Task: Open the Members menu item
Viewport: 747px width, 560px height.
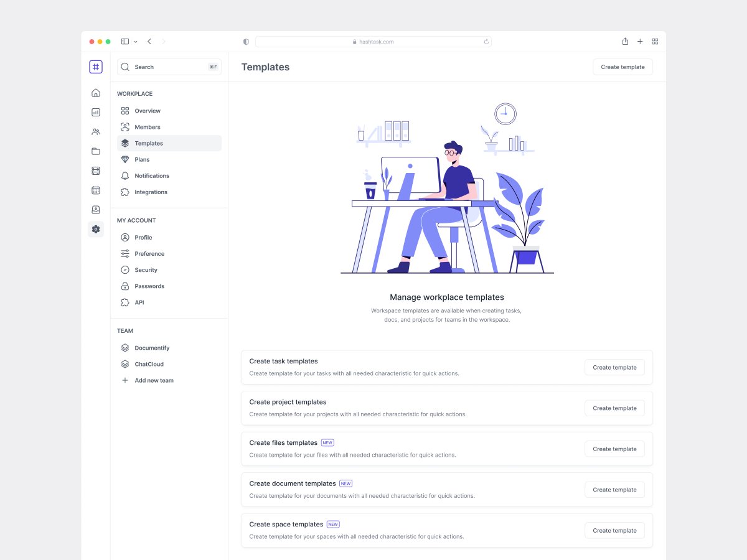Action: [169, 127]
